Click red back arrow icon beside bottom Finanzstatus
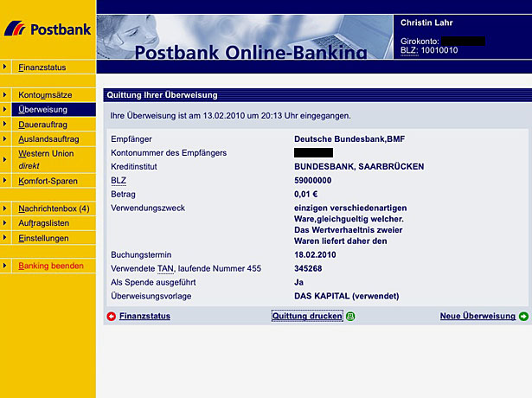Viewport: 532px width, 398px height. [111, 317]
